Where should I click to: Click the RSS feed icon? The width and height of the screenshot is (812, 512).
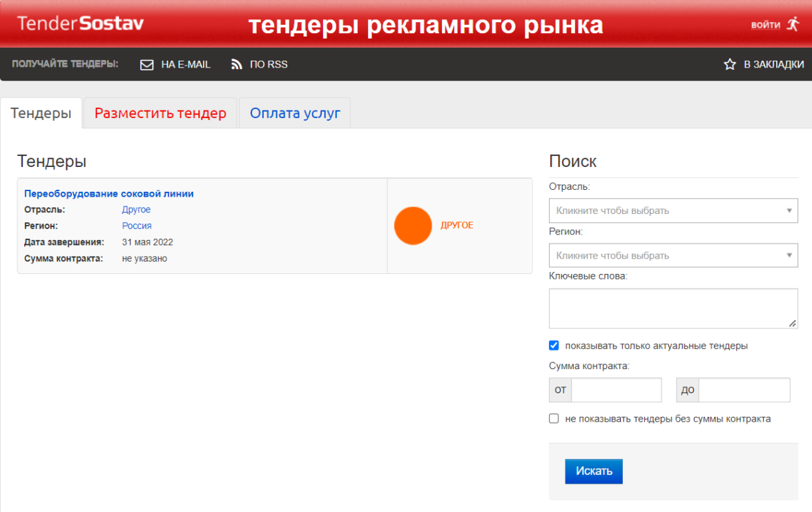[x=237, y=64]
